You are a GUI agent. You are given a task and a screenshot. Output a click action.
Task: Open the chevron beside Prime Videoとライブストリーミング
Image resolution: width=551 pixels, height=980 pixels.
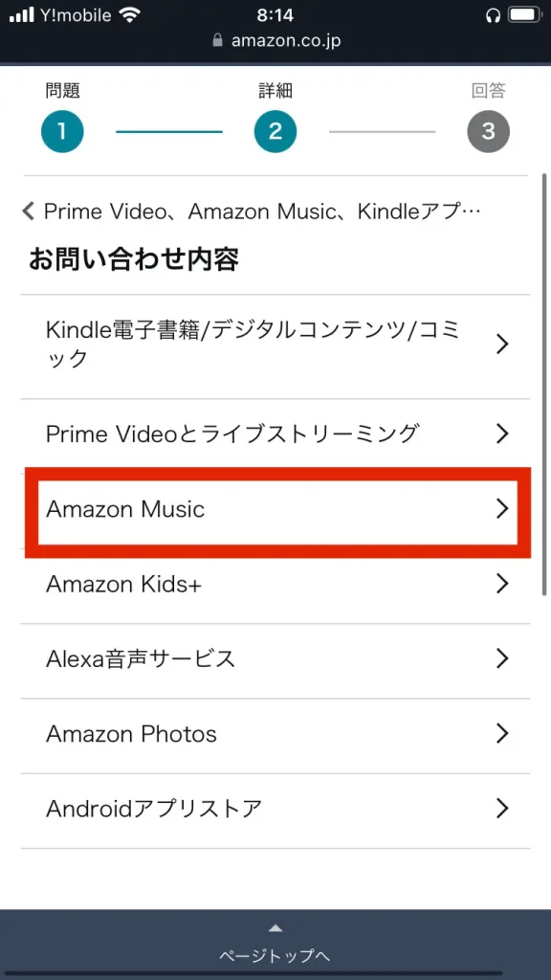click(x=502, y=434)
